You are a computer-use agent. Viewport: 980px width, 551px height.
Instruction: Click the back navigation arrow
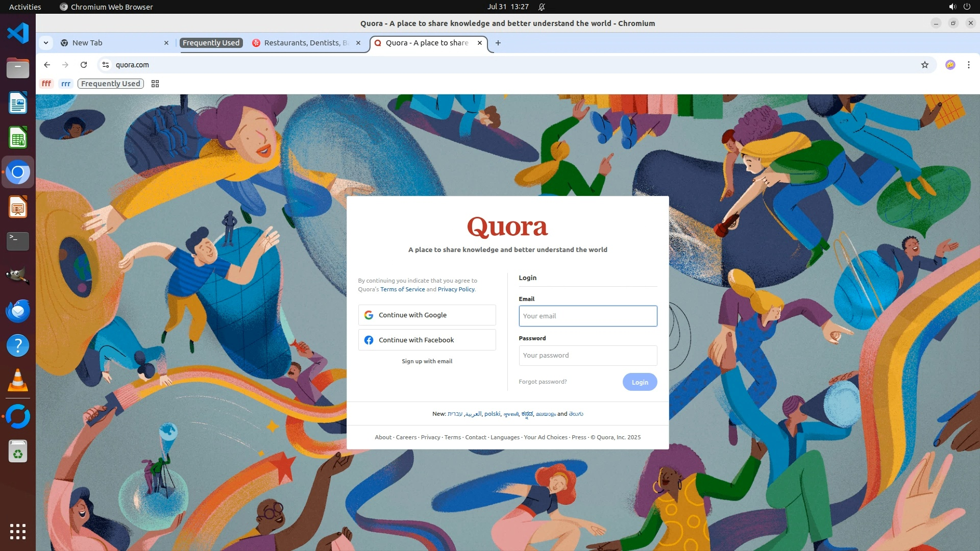47,65
